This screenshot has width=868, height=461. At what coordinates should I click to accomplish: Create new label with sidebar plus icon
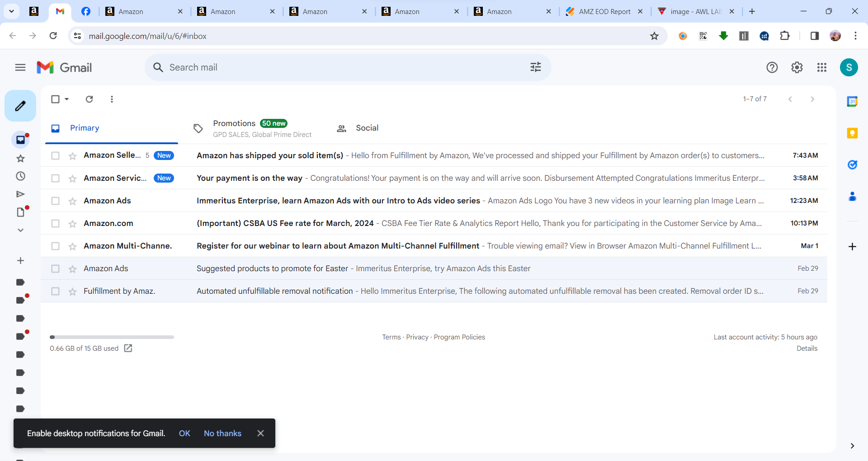(20, 261)
